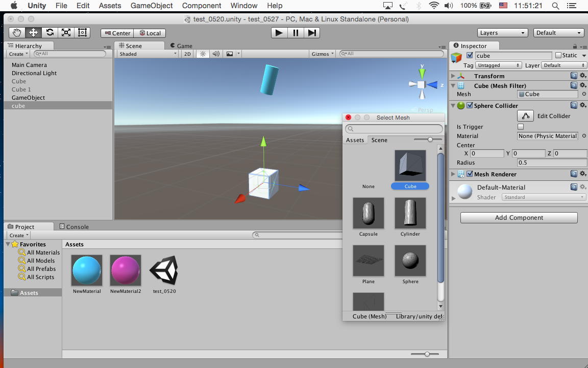588x368 pixels.
Task: Collapse Cube (Mesh Filter) component
Action: 453,86
